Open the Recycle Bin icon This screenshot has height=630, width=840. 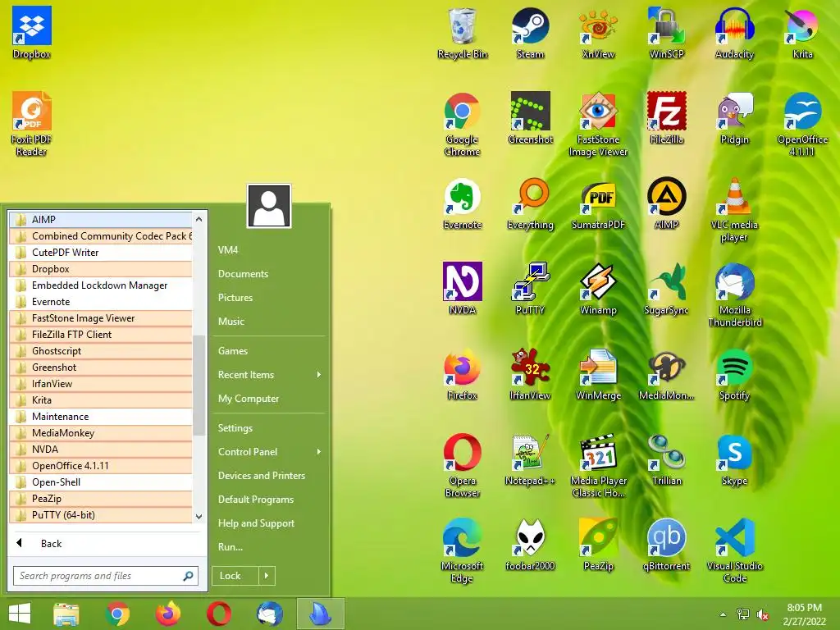tap(463, 33)
